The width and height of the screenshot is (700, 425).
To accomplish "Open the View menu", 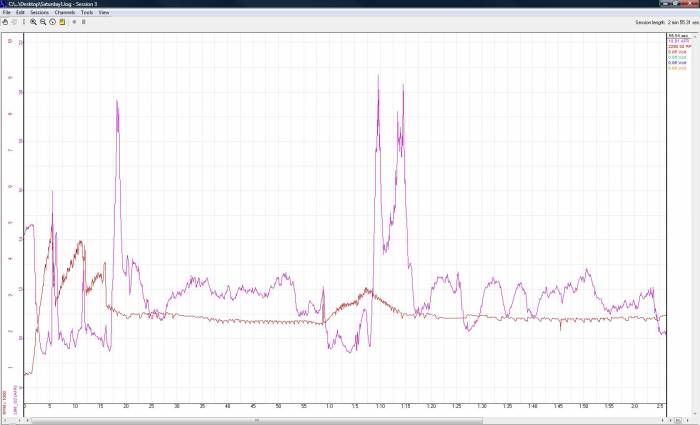I will (104, 12).
